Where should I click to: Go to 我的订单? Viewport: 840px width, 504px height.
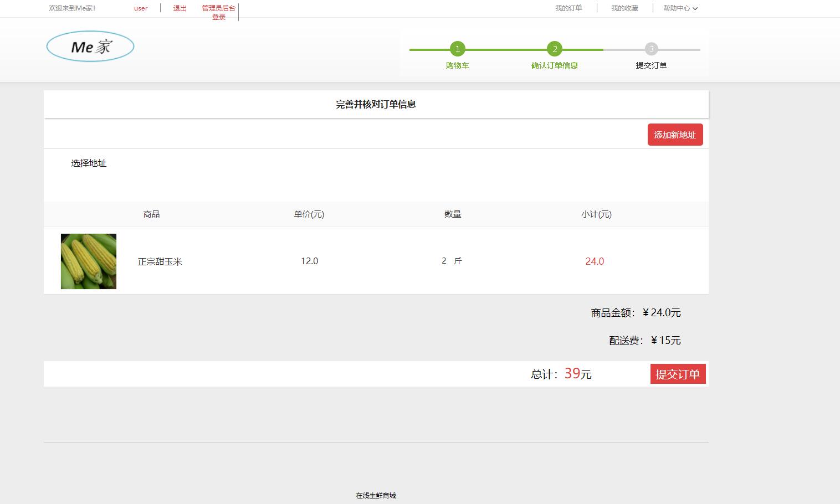tap(568, 8)
